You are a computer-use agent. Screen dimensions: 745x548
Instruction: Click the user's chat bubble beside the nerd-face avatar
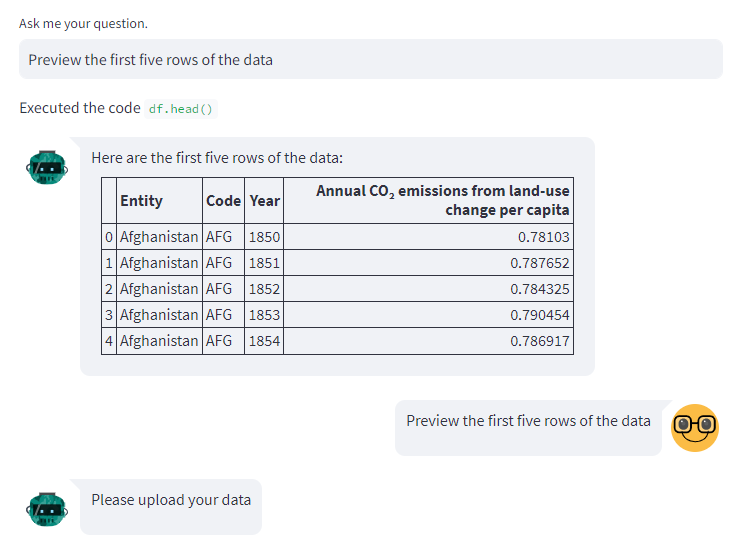[x=528, y=421]
